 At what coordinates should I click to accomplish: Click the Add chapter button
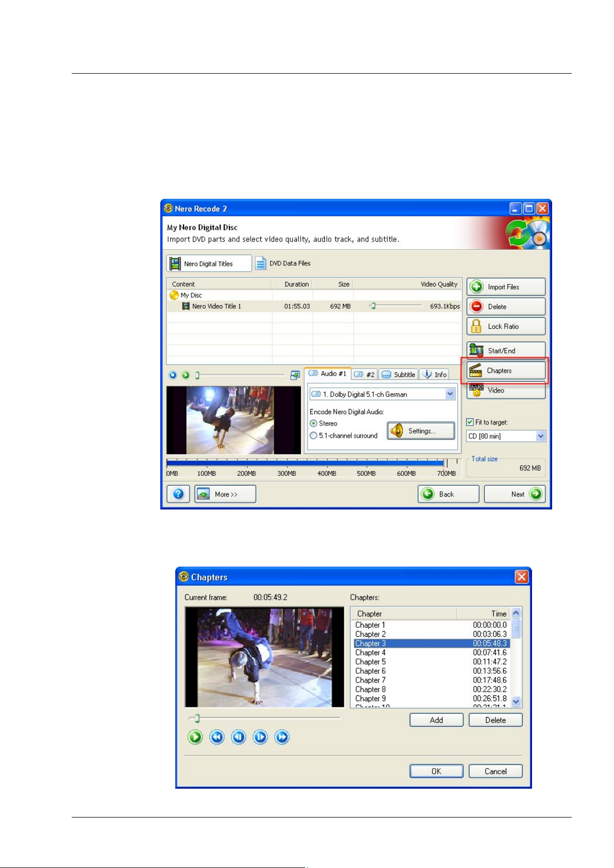pyautogui.click(x=436, y=720)
